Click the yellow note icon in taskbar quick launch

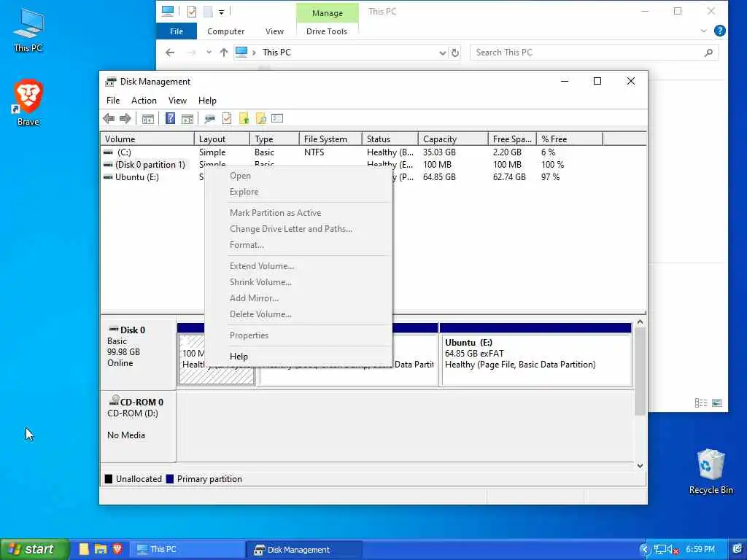pos(84,549)
